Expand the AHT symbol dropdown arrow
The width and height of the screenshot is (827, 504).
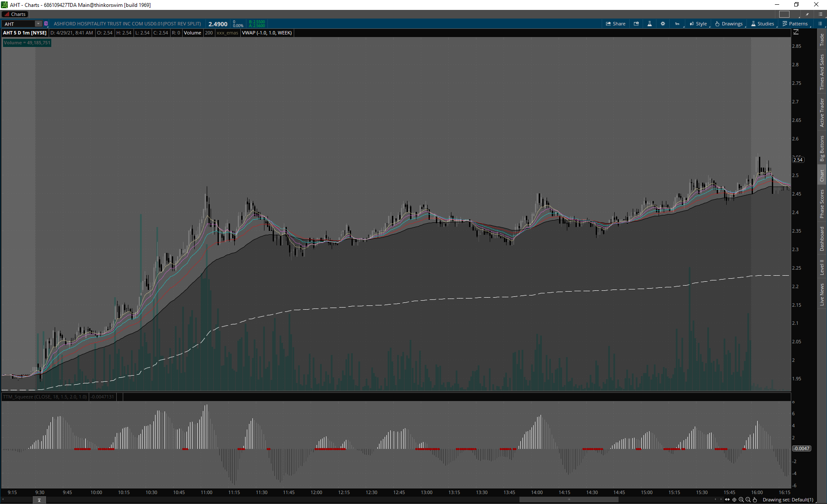tap(38, 24)
